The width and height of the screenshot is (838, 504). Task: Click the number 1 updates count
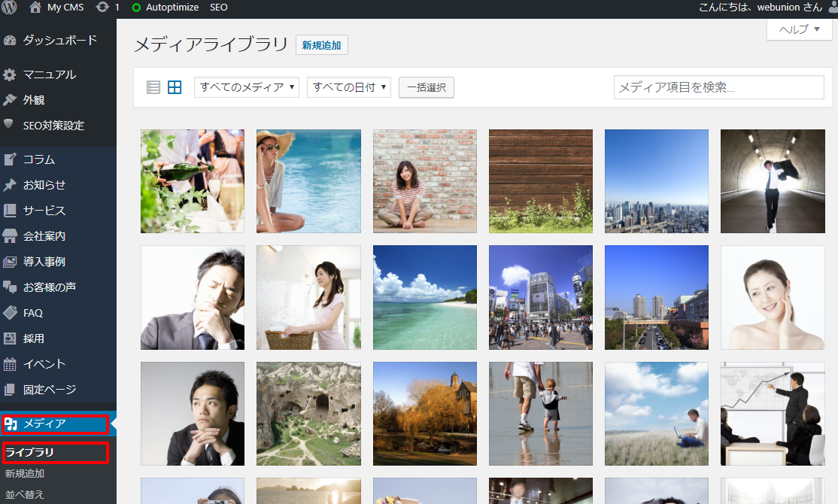[117, 8]
